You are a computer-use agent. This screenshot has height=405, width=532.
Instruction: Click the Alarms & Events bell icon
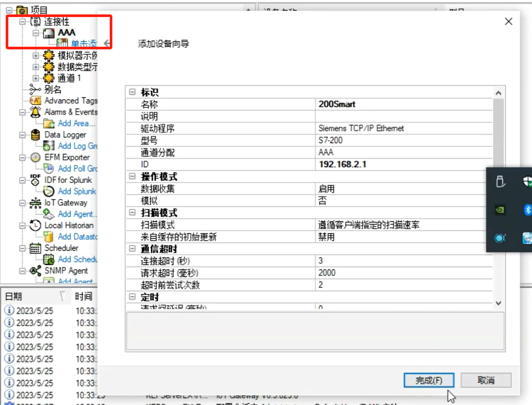click(35, 112)
